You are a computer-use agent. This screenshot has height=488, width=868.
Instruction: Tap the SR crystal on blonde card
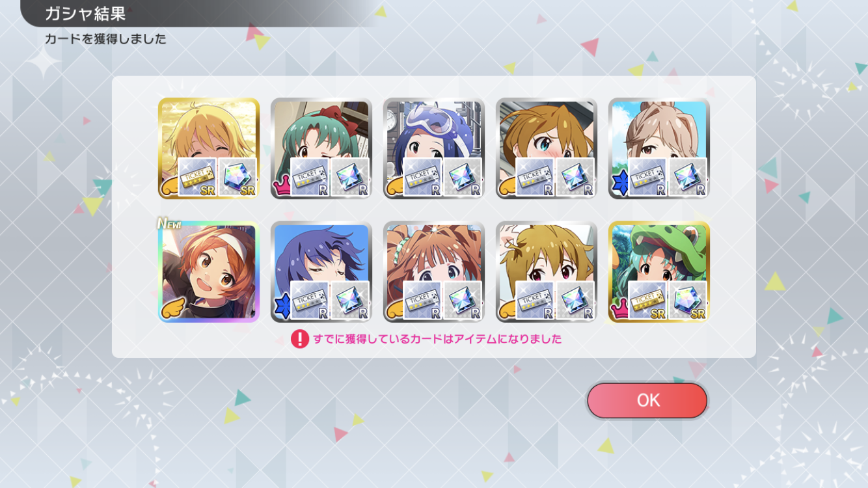237,177
